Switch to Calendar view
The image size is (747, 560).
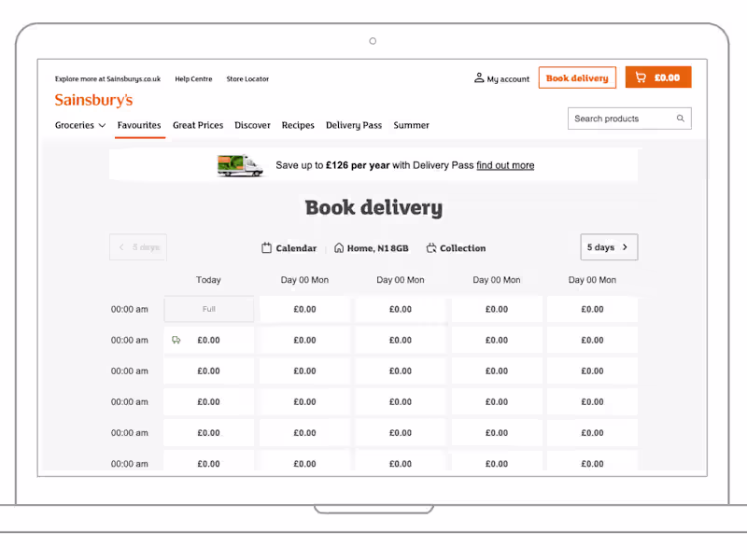pyautogui.click(x=289, y=247)
